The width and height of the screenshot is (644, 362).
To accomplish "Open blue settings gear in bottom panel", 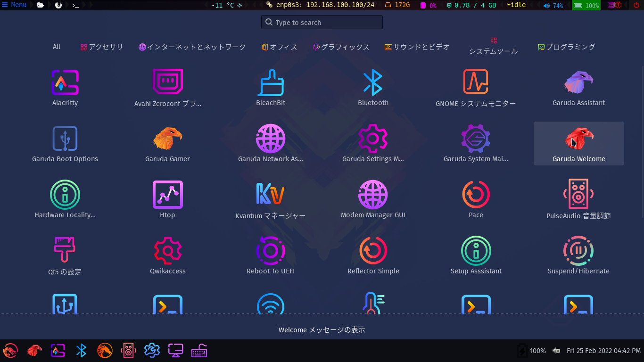I will (x=152, y=350).
